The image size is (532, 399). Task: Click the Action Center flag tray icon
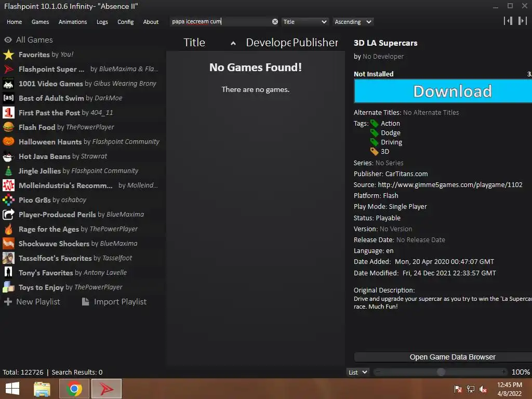[x=458, y=389]
